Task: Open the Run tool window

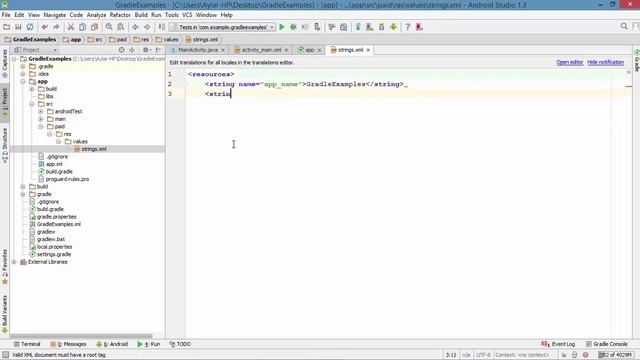Action: tap(149, 344)
